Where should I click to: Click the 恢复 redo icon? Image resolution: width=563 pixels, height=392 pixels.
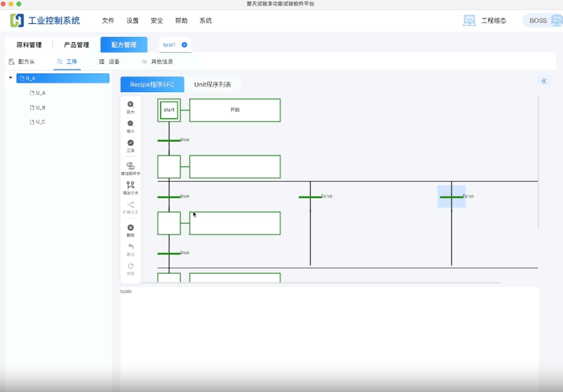130,266
